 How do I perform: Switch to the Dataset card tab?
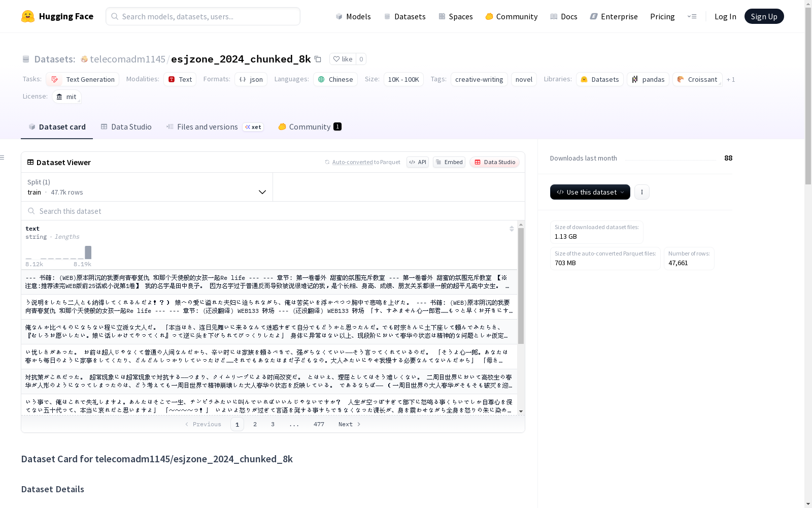[57, 127]
